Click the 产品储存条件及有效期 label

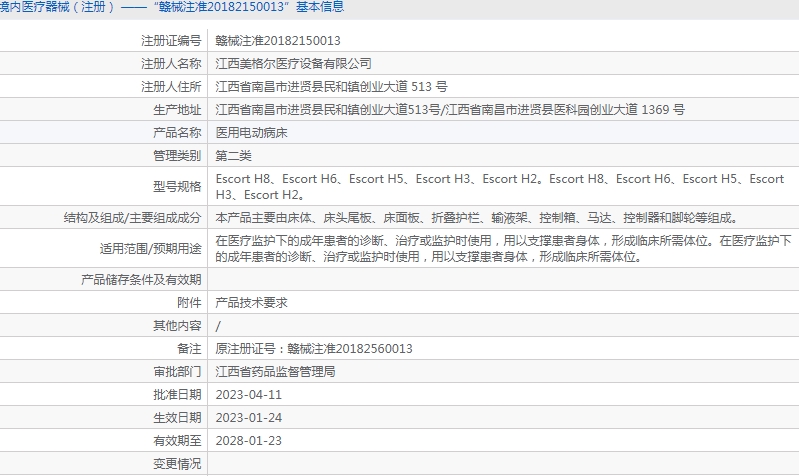141,279
